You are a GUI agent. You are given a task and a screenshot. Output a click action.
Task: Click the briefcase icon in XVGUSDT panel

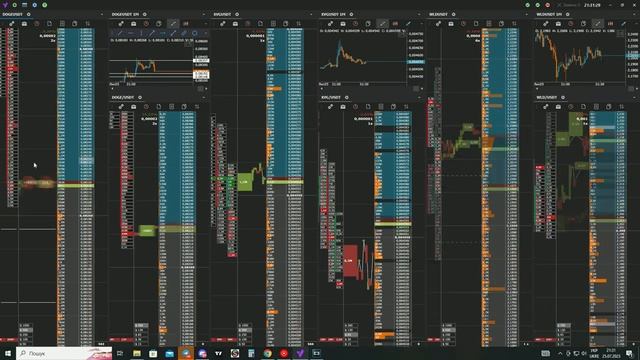[236, 24]
